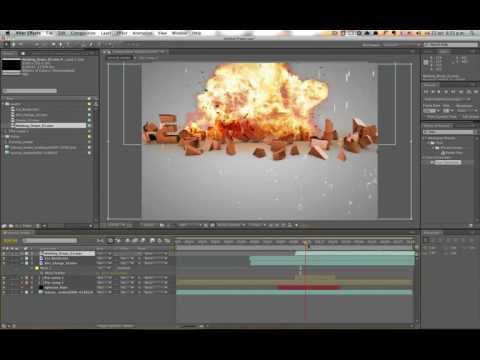Open the View menu
Viewport: 480px width, 360px height.
coord(162,33)
